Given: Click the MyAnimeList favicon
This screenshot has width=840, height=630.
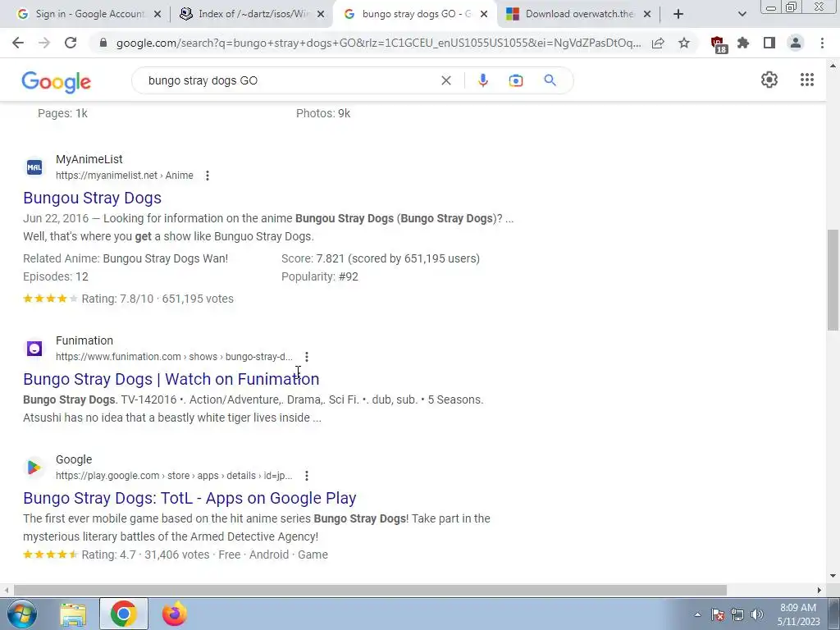Looking at the screenshot, I should coord(34,167).
